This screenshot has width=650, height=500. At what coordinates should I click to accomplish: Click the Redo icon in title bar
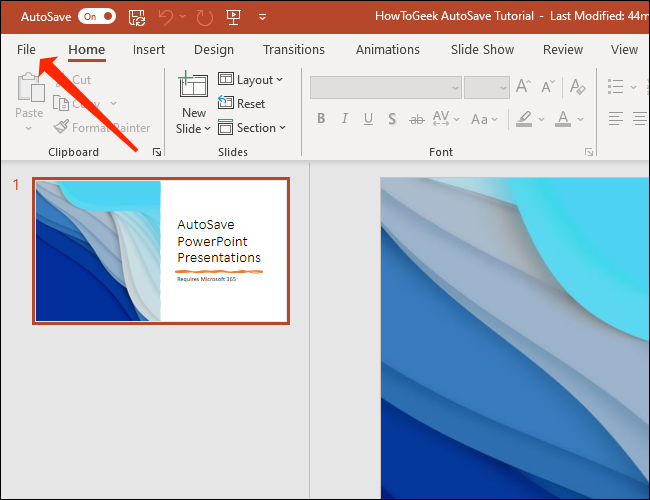pos(206,17)
